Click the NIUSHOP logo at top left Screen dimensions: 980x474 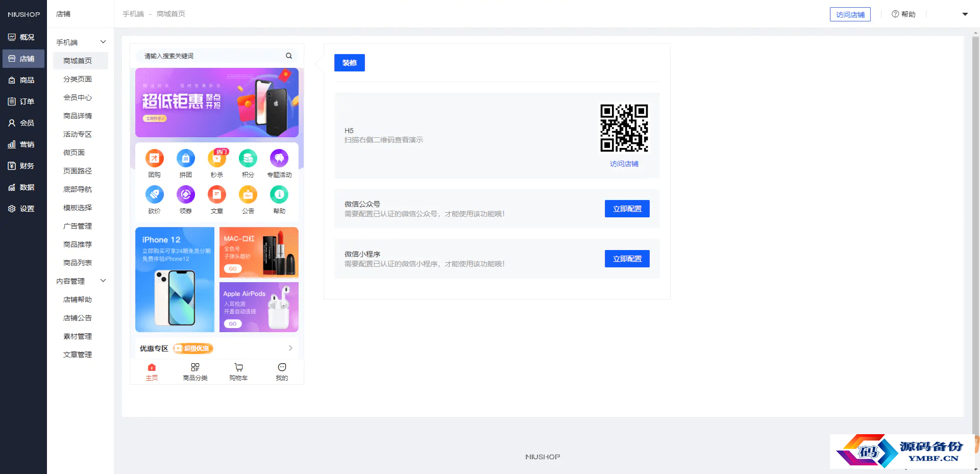(23, 14)
